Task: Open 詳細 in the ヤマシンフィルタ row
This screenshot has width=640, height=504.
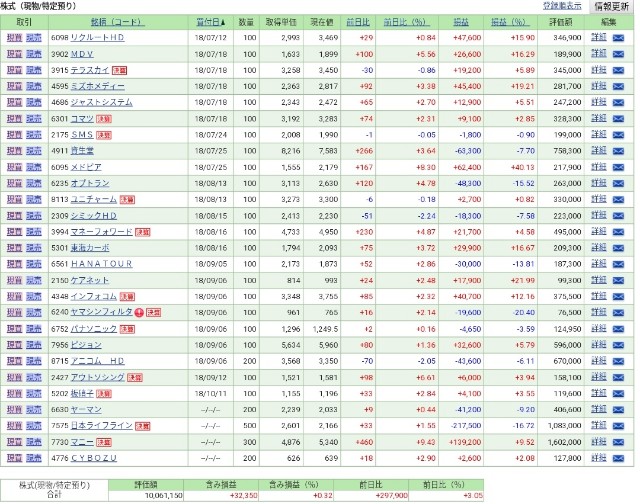Action: [x=599, y=312]
